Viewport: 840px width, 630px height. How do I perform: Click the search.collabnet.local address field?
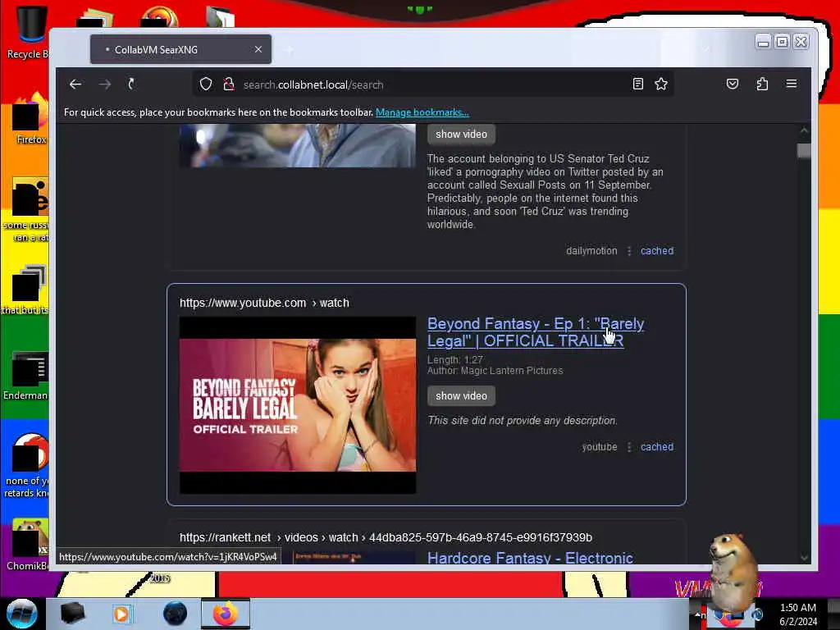click(x=431, y=84)
